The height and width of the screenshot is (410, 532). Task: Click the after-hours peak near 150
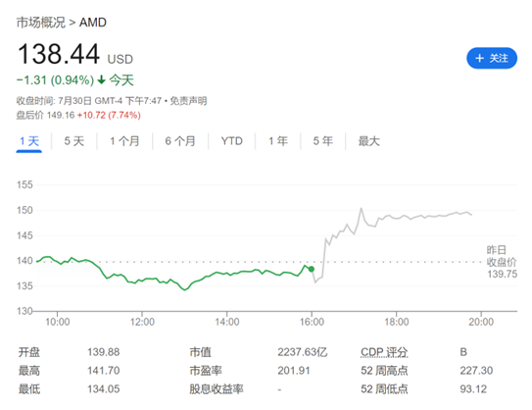[x=361, y=208]
